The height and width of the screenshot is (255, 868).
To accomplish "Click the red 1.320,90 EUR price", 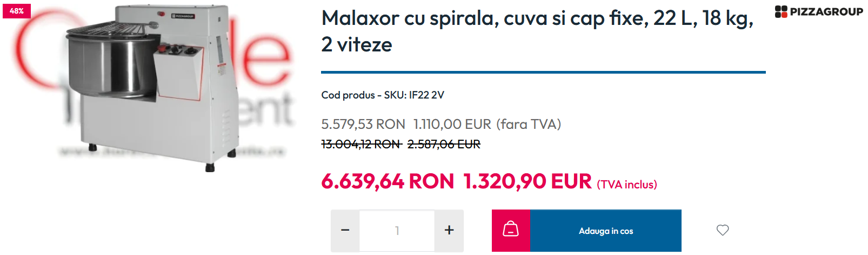I will 528,181.
